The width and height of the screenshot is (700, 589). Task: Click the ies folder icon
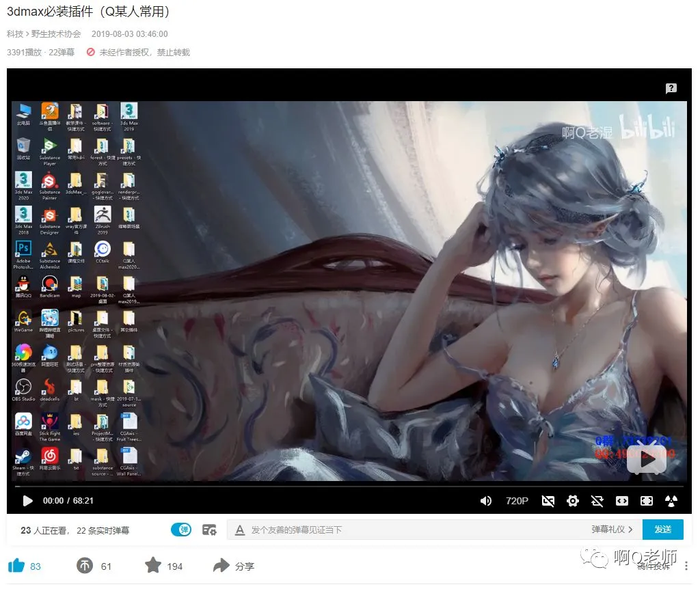click(76, 424)
